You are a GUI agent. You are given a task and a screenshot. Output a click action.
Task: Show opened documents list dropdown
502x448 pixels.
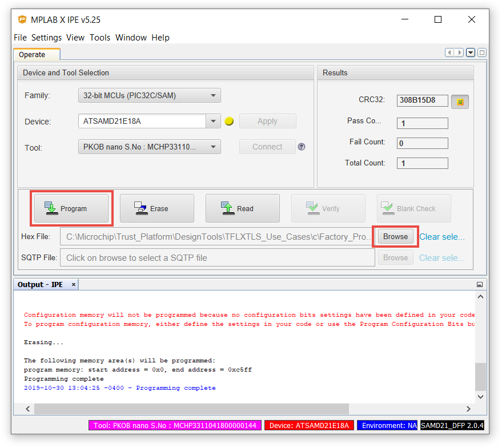(x=471, y=53)
